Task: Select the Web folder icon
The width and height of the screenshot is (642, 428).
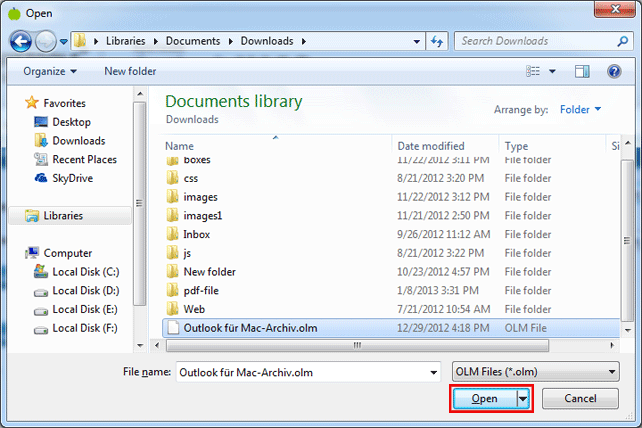Action: (172, 309)
